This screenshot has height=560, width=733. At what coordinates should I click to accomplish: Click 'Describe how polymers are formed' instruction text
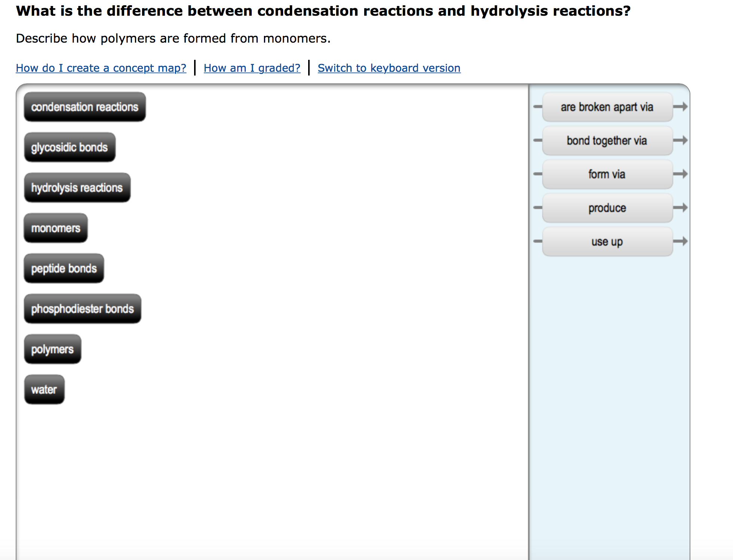click(173, 39)
